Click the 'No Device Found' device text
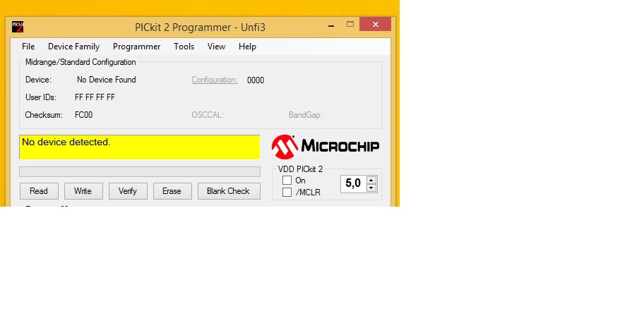 point(107,80)
